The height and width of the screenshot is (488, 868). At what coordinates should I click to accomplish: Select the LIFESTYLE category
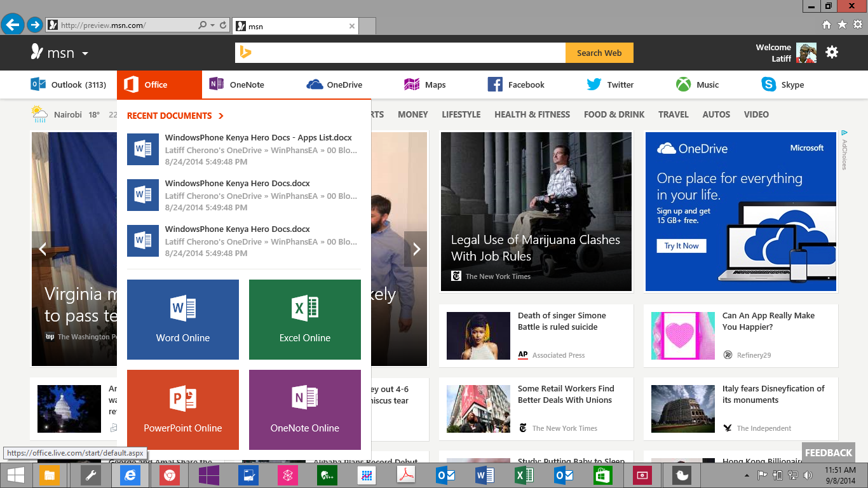[x=461, y=114]
